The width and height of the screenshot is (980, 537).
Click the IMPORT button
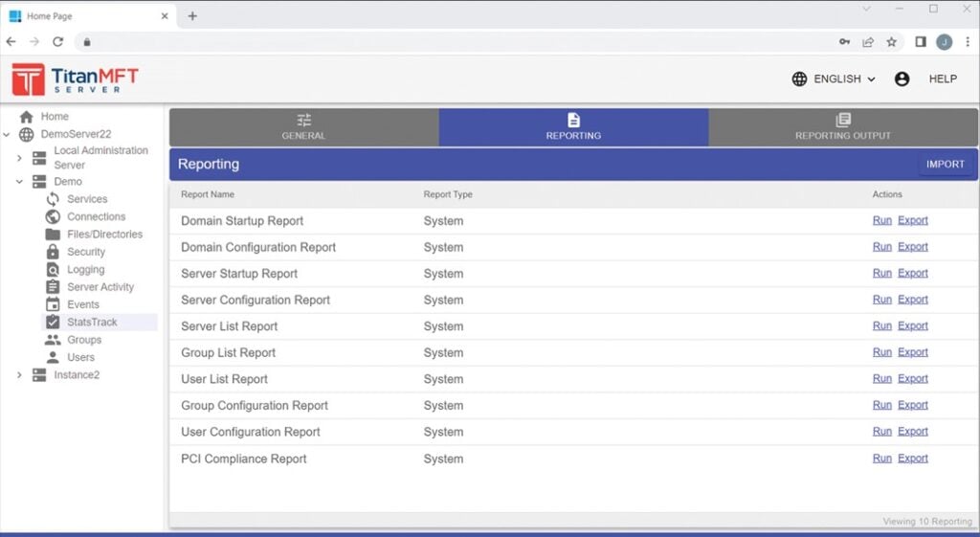click(x=945, y=165)
